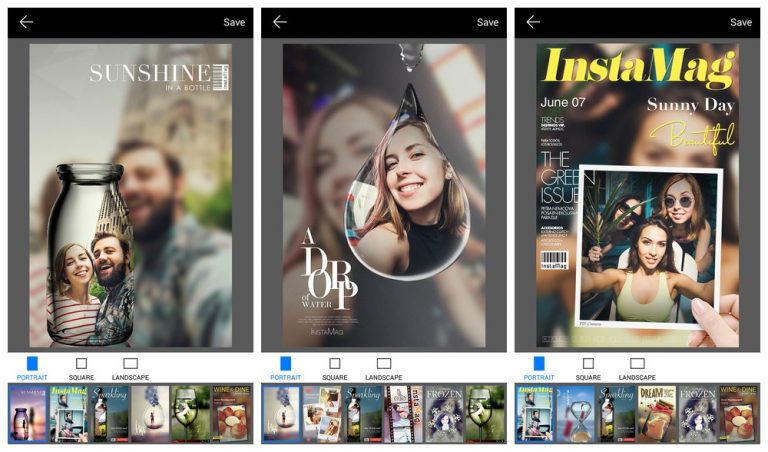Pick water drop template thumbnail in first strip

pos(150,414)
